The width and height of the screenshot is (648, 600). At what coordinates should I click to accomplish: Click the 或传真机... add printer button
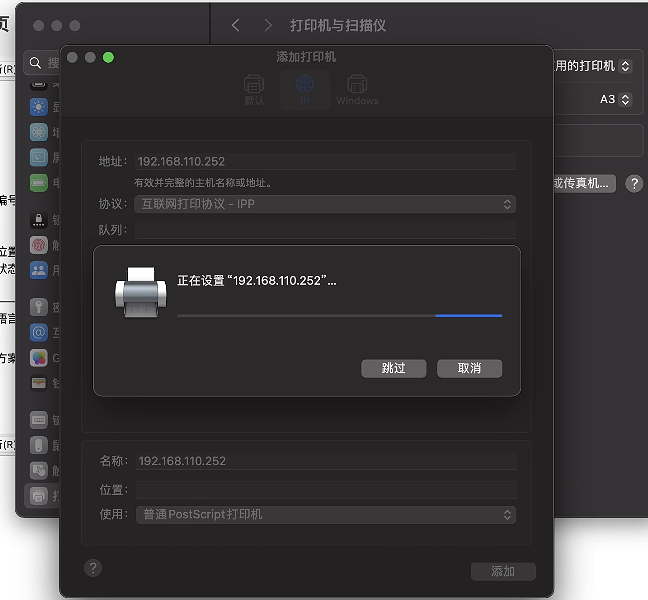pyautogui.click(x=585, y=183)
